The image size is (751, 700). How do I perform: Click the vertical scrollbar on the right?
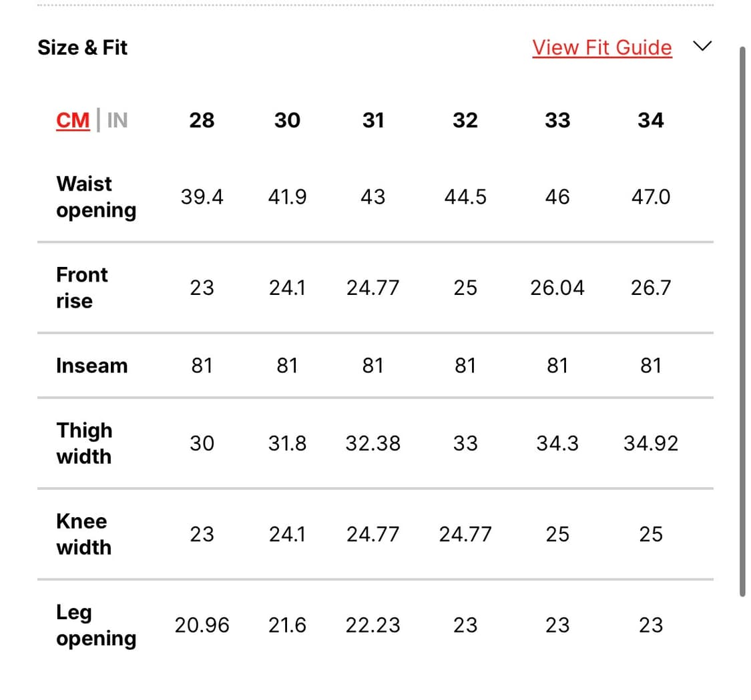[742, 320]
